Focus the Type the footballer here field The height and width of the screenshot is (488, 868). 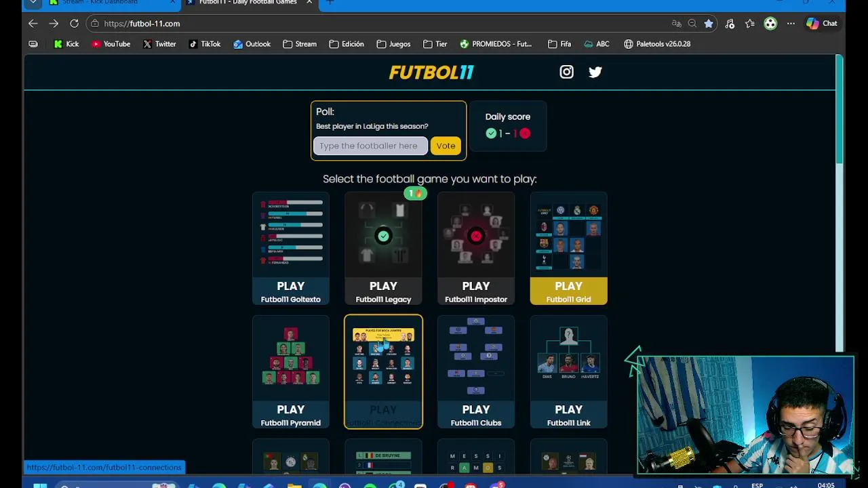point(370,146)
